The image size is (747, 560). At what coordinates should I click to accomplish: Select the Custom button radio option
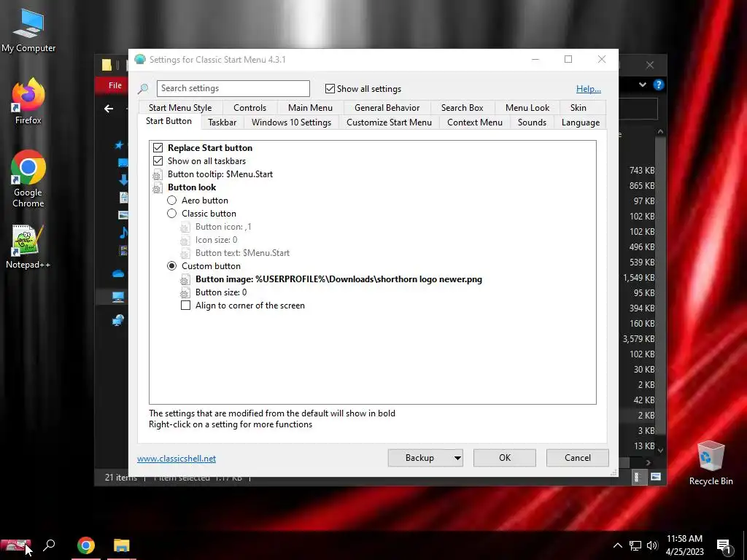point(171,266)
